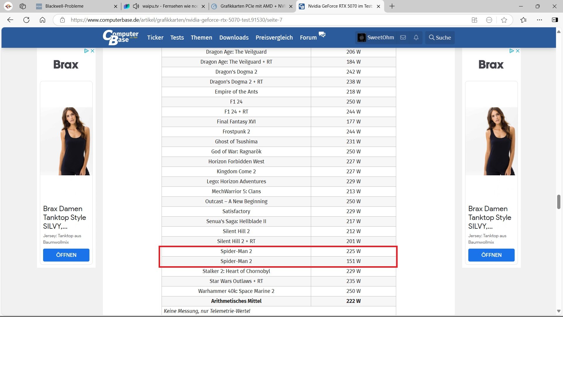Image resolution: width=563 pixels, height=392 pixels.
Task: Click the address bar URL field
Action: (x=176, y=20)
